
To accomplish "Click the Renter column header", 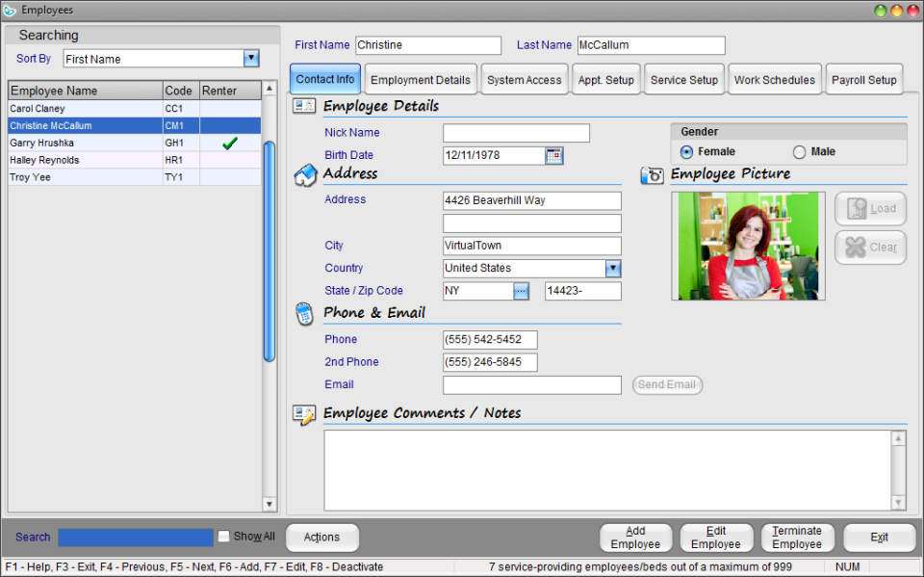I will pos(230,91).
